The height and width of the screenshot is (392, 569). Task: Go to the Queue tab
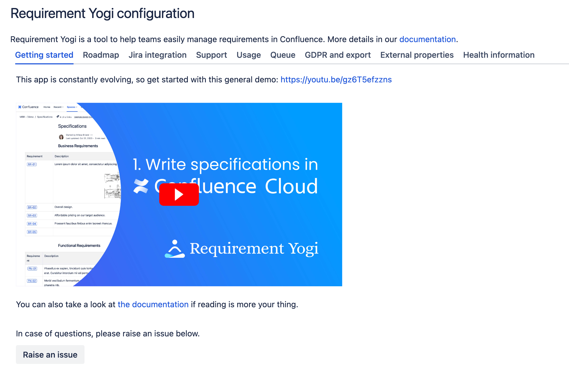pos(283,55)
